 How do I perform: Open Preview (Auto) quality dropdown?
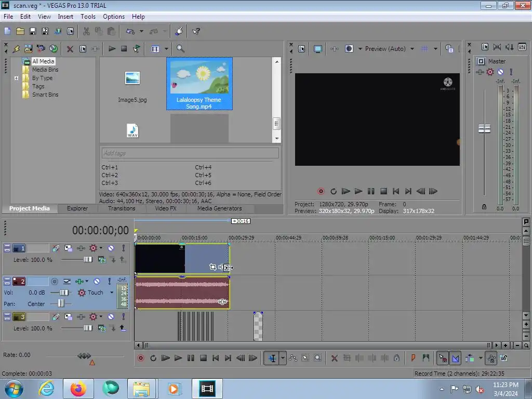(412, 49)
